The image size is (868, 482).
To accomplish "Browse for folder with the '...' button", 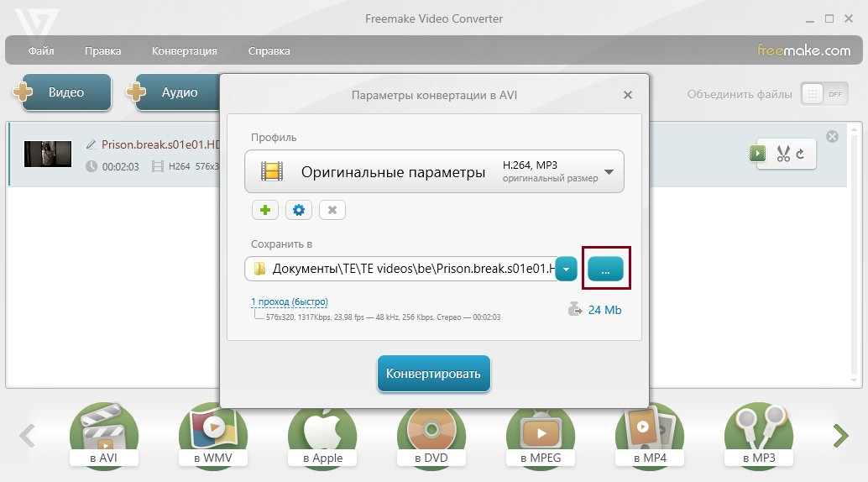I will tap(605, 270).
